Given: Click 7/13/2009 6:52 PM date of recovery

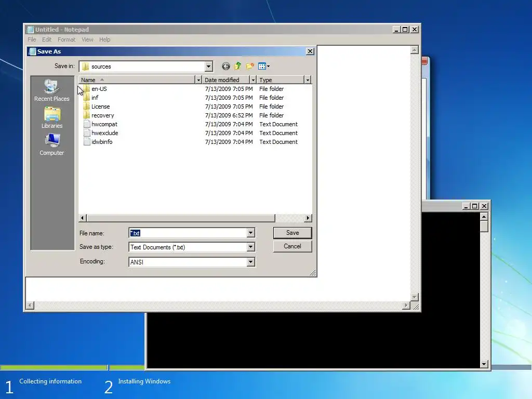Looking at the screenshot, I should point(229,115).
